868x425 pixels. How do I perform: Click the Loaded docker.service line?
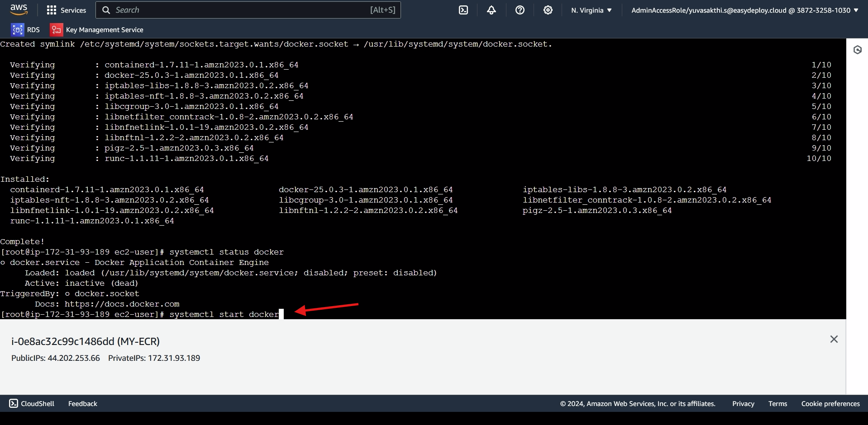[231, 273]
